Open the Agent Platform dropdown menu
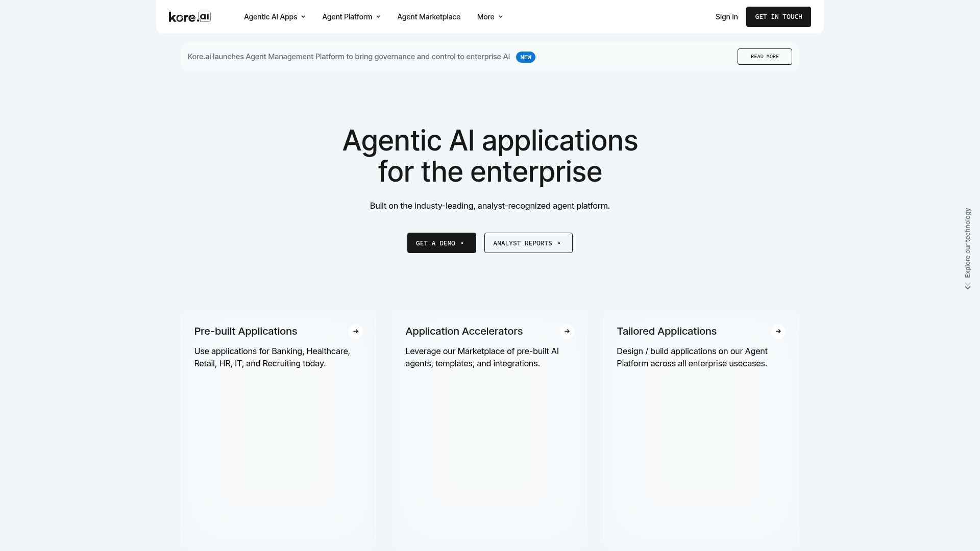The width and height of the screenshot is (980, 551). coord(351,17)
